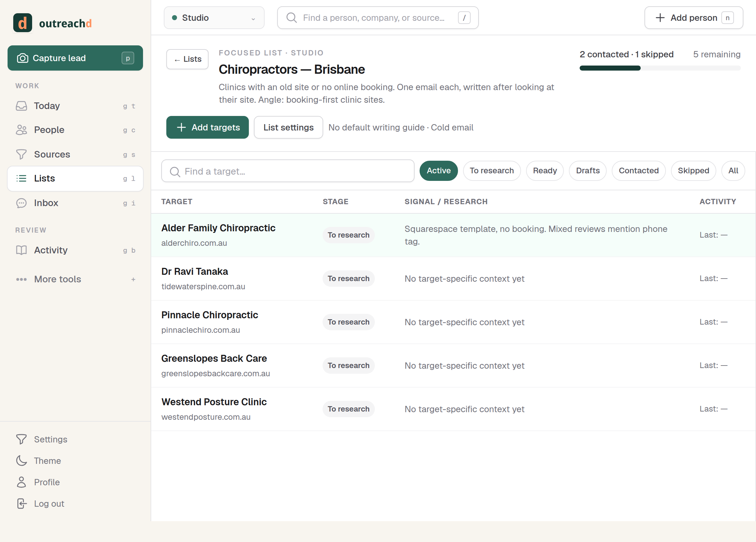Click the outreachd logo icon
756x542 pixels.
[23, 23]
